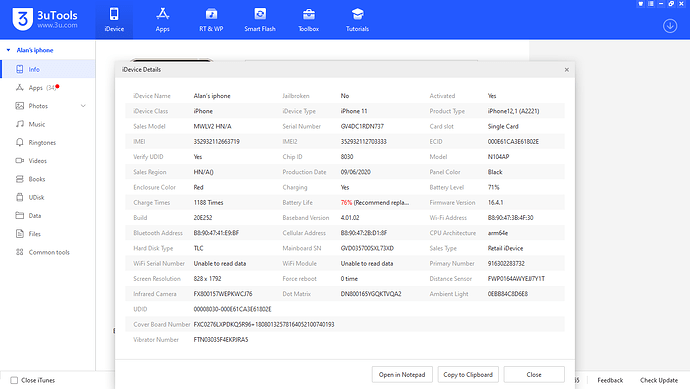Open Common tools in the sidebar
Image resolution: width=690 pixels, height=389 pixels.
point(48,252)
